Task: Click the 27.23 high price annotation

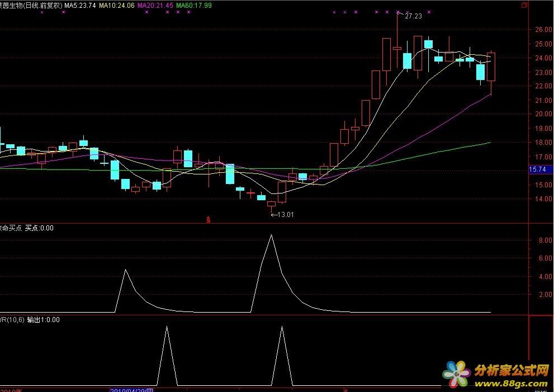Action: click(413, 16)
